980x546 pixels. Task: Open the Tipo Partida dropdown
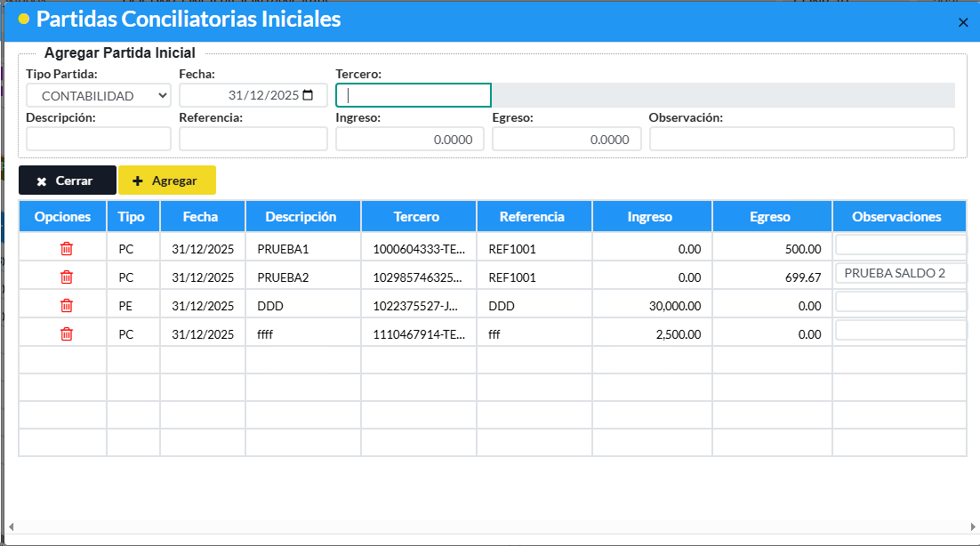tap(99, 95)
